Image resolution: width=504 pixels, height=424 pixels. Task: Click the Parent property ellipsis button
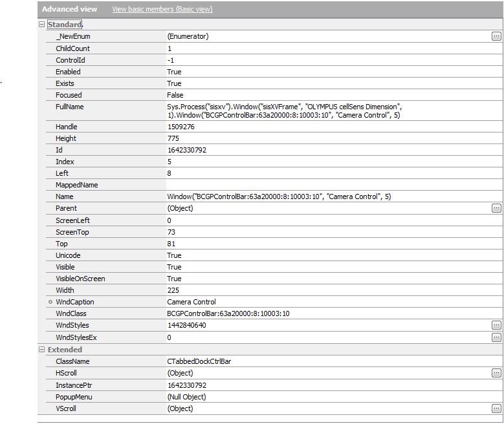tap(496, 208)
